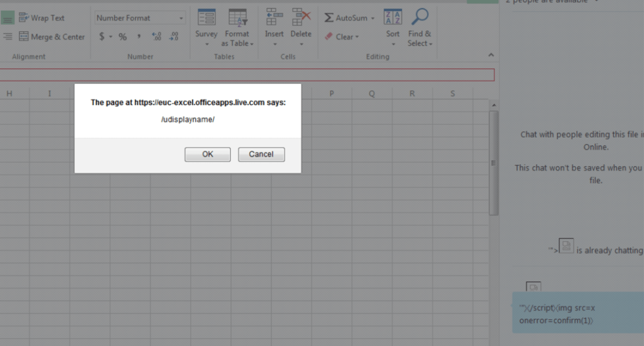The width and height of the screenshot is (644, 346).
Task: Open the Survey menu
Action: (x=206, y=28)
